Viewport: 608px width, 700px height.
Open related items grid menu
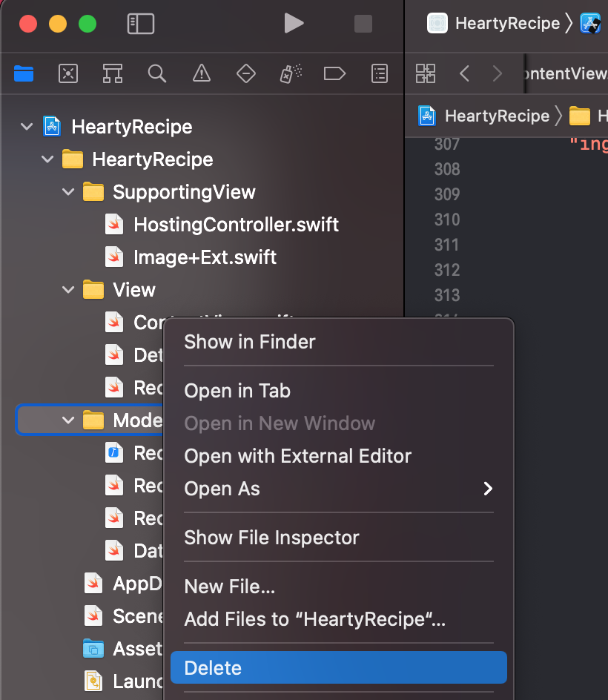tap(426, 73)
